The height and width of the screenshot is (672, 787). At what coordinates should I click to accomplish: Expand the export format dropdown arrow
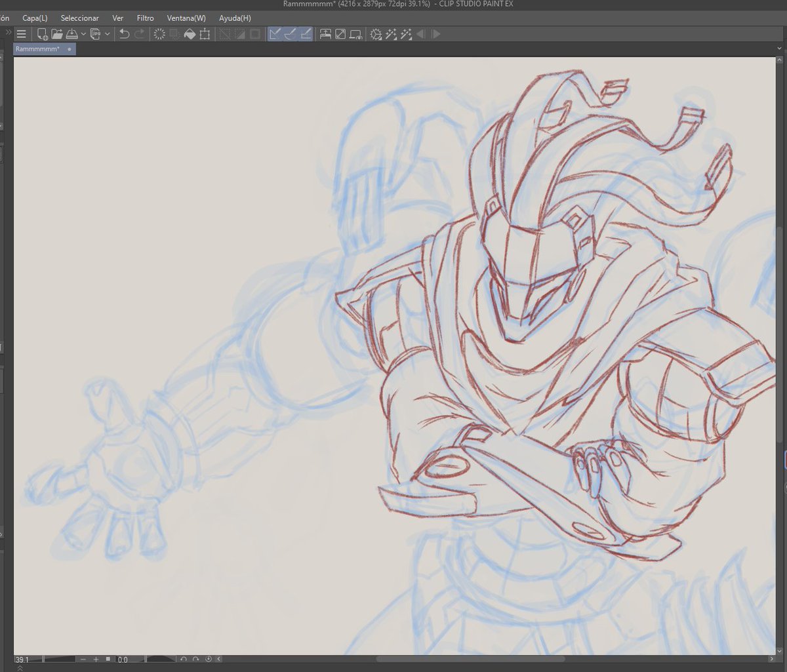108,35
